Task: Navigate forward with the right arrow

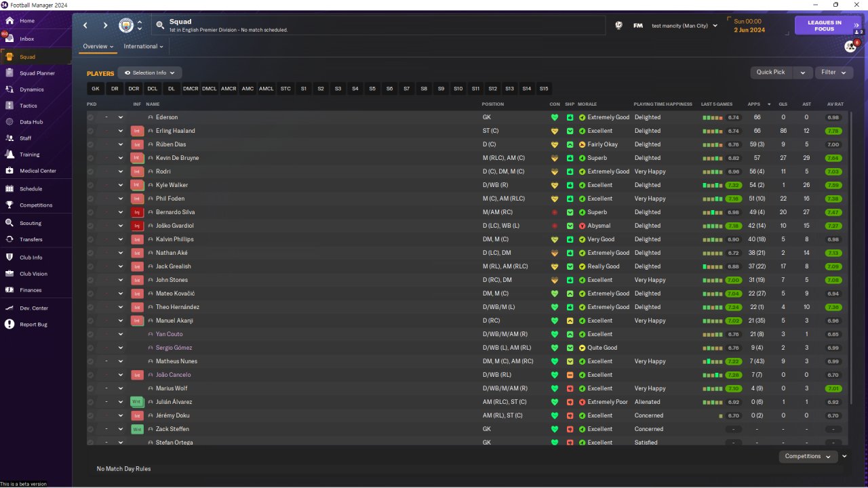Action: coord(105,26)
